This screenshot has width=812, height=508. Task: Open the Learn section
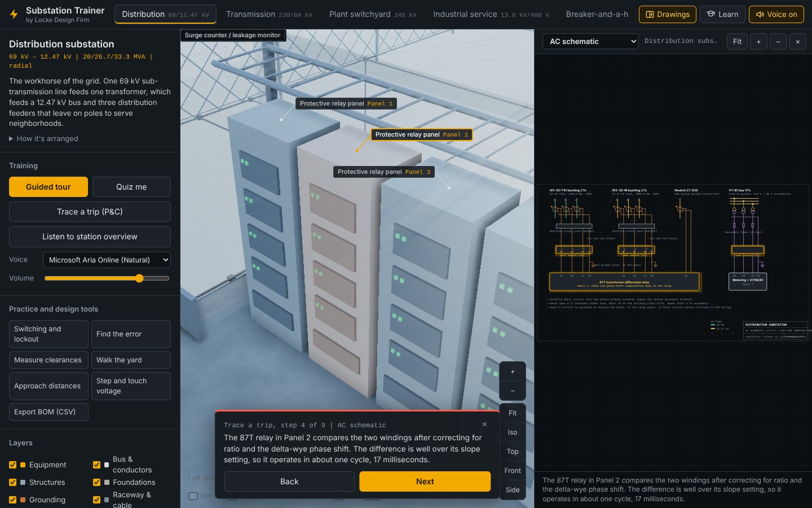(x=722, y=15)
